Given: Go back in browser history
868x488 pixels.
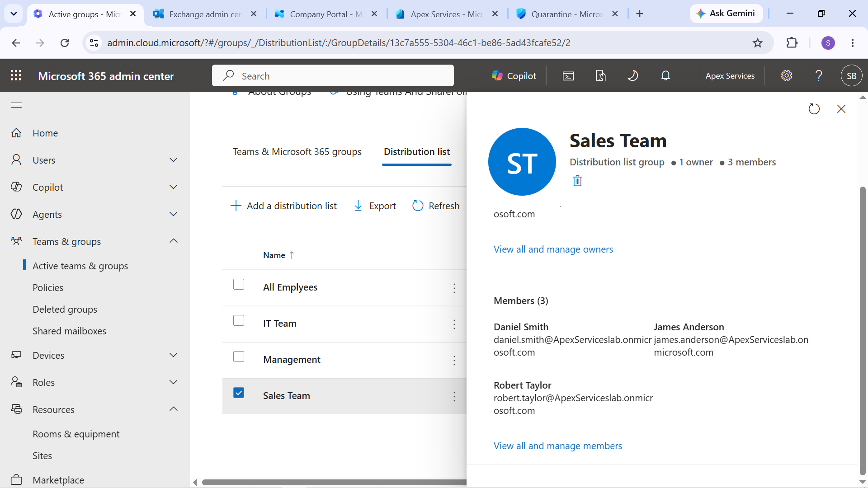Looking at the screenshot, I should point(16,43).
